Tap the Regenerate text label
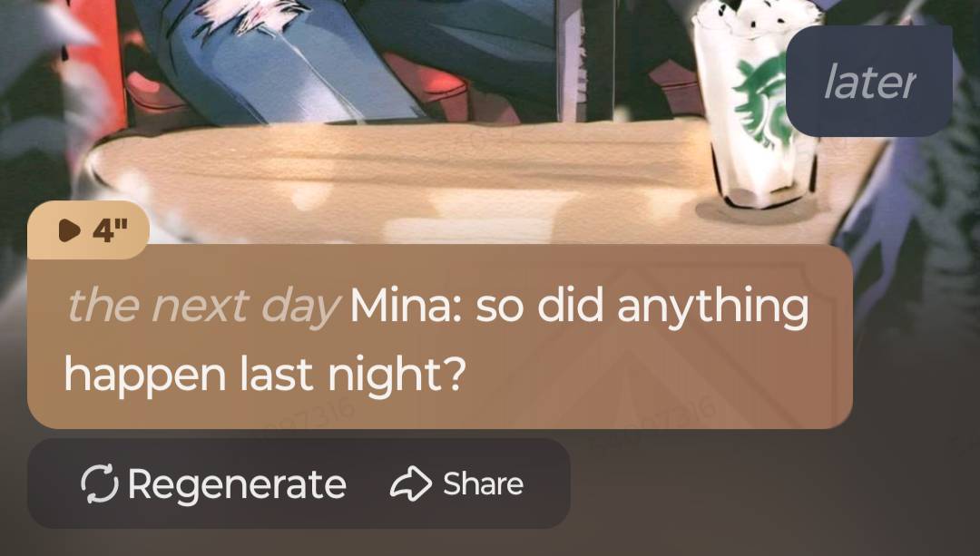The width and height of the screenshot is (980, 556). click(237, 484)
